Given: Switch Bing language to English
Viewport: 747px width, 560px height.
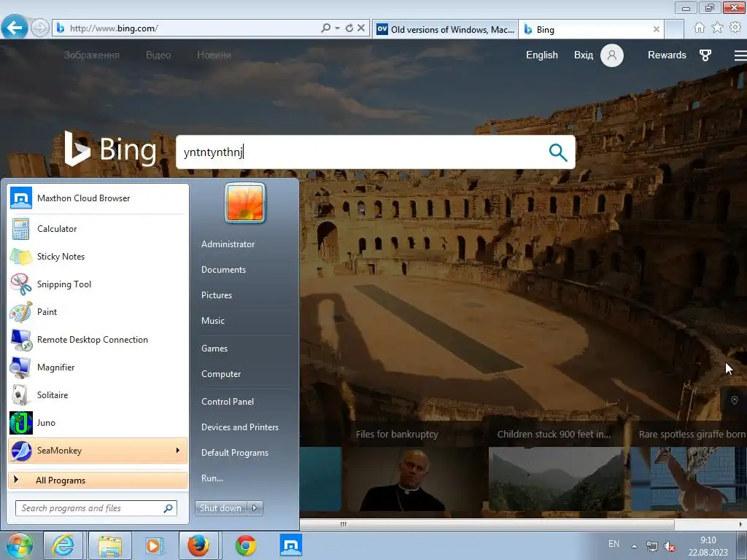Looking at the screenshot, I should (x=542, y=55).
